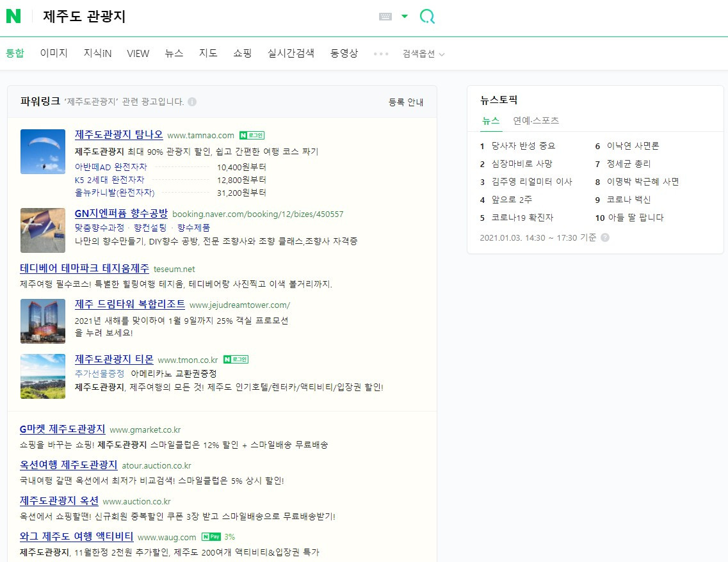Switch to the 이미지 tab
The width and height of the screenshot is (728, 562).
(x=54, y=53)
